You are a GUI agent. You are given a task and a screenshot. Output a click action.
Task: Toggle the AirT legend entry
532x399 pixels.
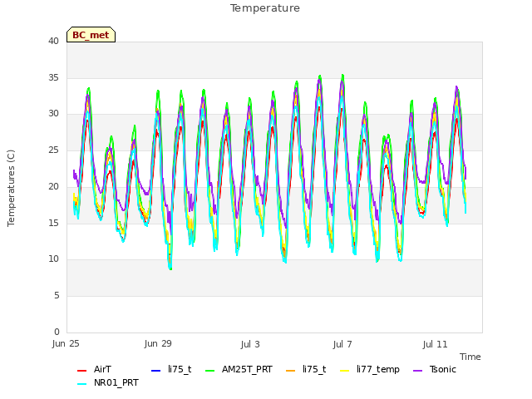94,369
